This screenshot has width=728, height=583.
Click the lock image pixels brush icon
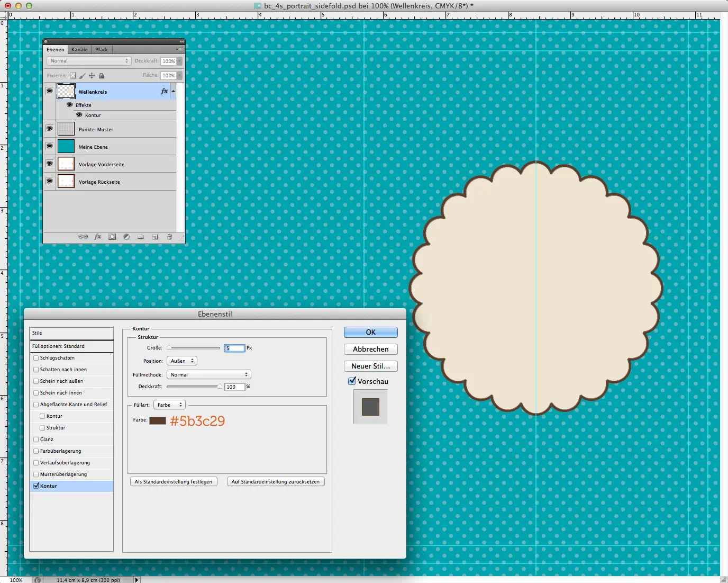[x=82, y=76]
